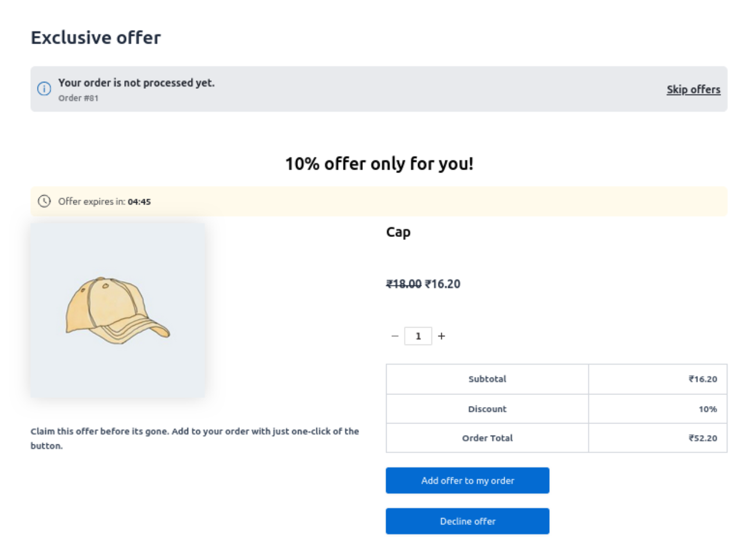
Task: Click the quantity input field
Action: 418,336
